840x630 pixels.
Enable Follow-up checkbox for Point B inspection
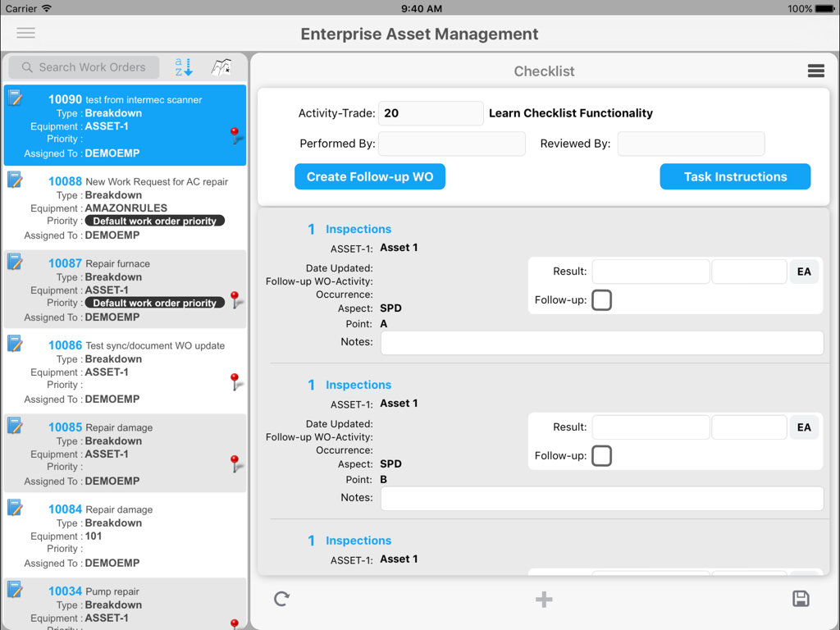[602, 455]
